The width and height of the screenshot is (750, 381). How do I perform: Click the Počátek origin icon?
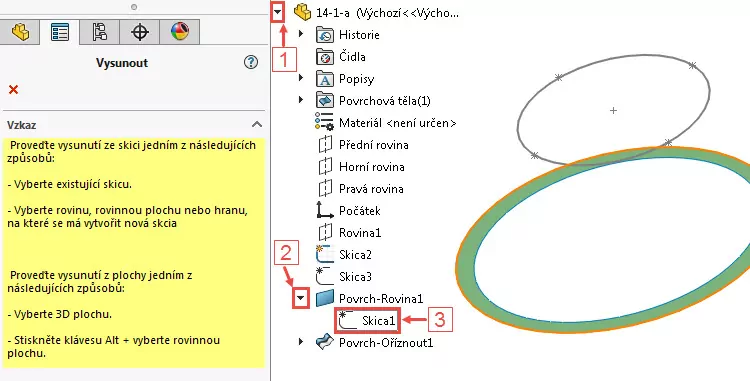coord(325,210)
